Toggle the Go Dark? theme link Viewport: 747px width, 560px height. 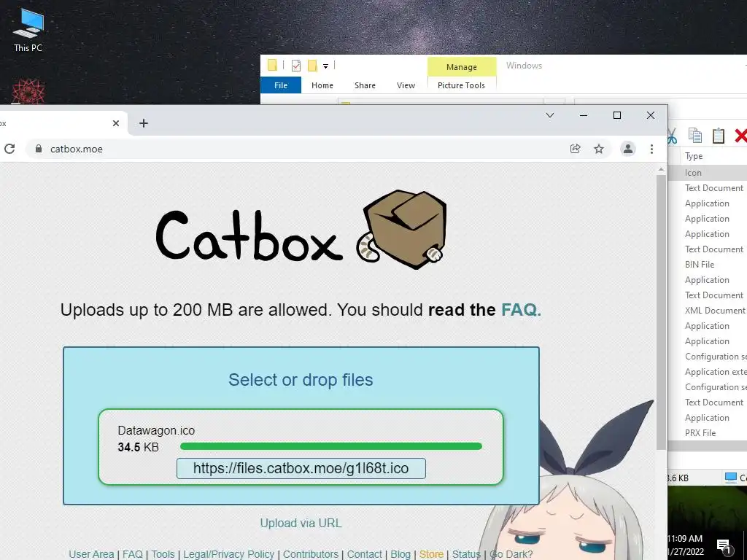coord(511,554)
